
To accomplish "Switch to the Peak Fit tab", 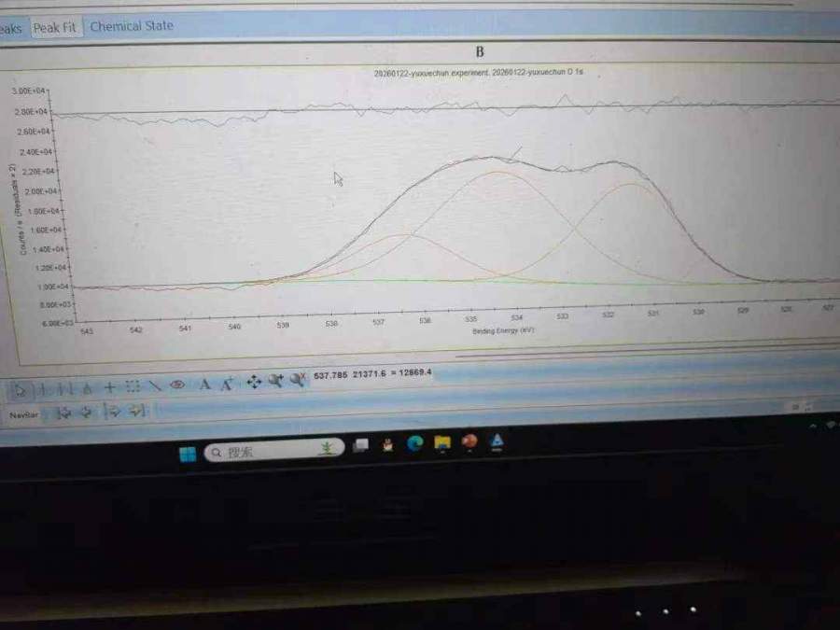I will pyautogui.click(x=55, y=27).
